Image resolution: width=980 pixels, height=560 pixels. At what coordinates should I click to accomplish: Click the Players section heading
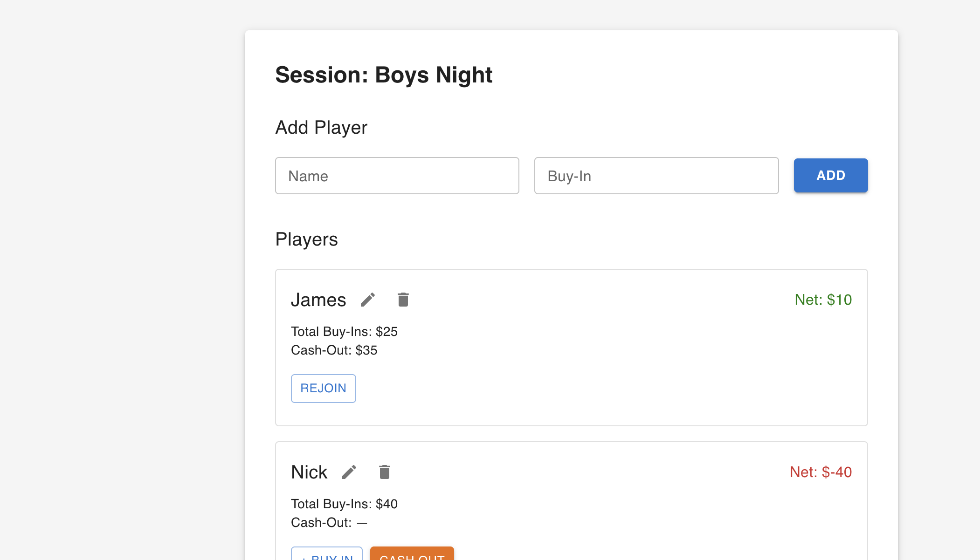[x=306, y=239]
